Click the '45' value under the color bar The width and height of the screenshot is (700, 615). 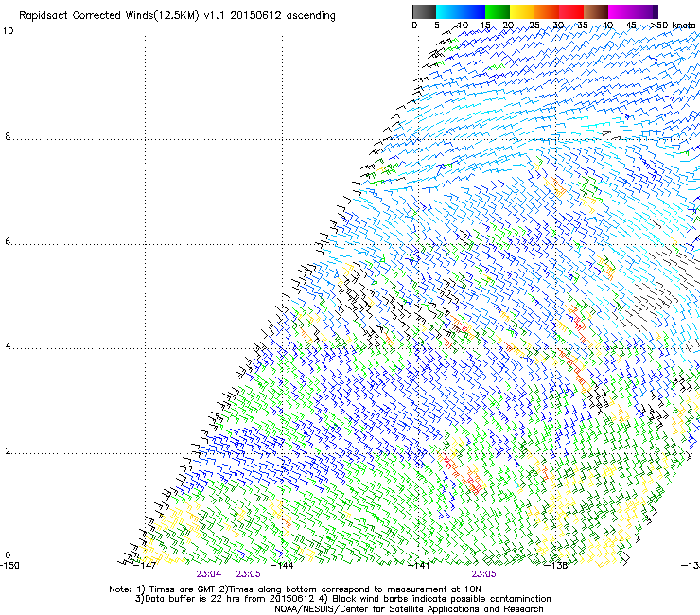[631, 26]
